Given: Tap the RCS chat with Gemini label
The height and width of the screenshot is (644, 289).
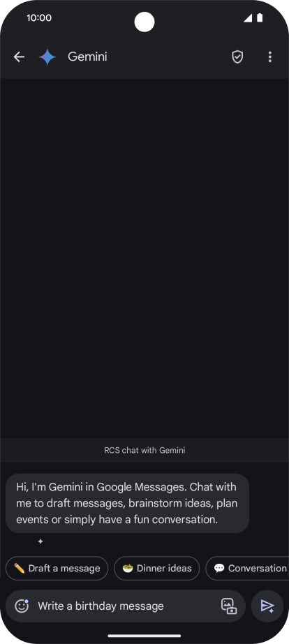Looking at the screenshot, I should [144, 450].
